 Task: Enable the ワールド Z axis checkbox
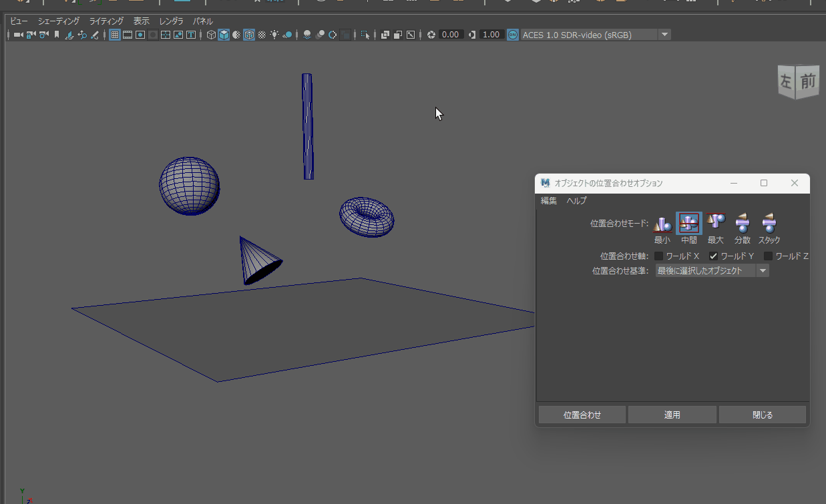click(768, 256)
